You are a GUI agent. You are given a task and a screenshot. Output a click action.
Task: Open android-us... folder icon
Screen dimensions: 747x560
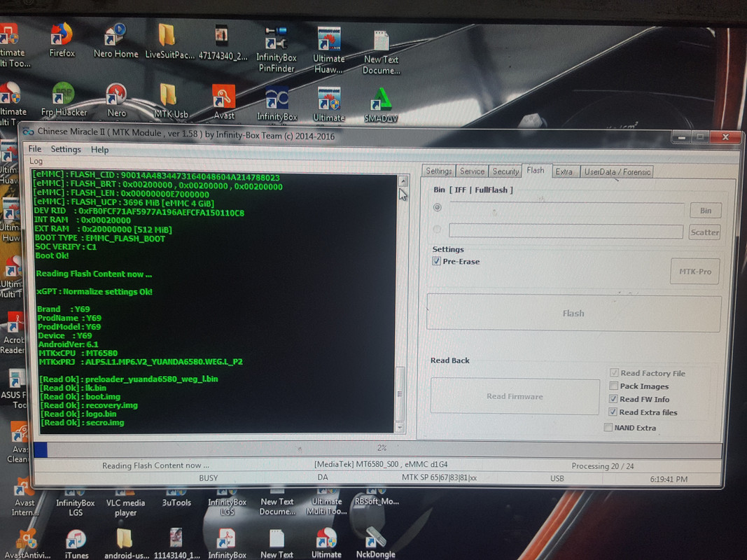click(126, 544)
